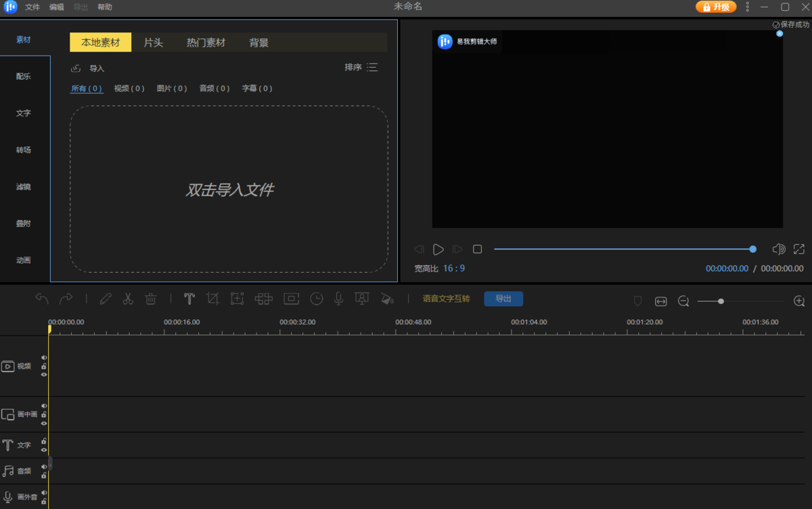
Task: Open the 排序 sort dropdown
Action: pyautogui.click(x=361, y=68)
